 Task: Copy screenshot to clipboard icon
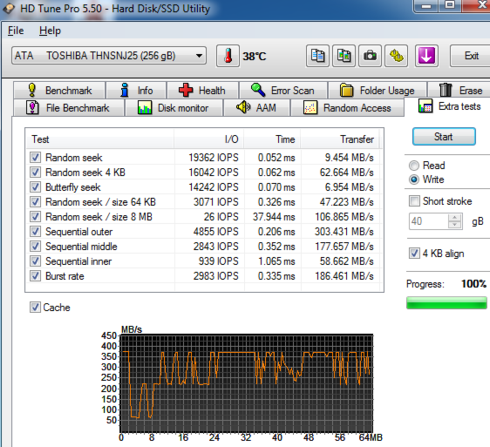click(344, 56)
